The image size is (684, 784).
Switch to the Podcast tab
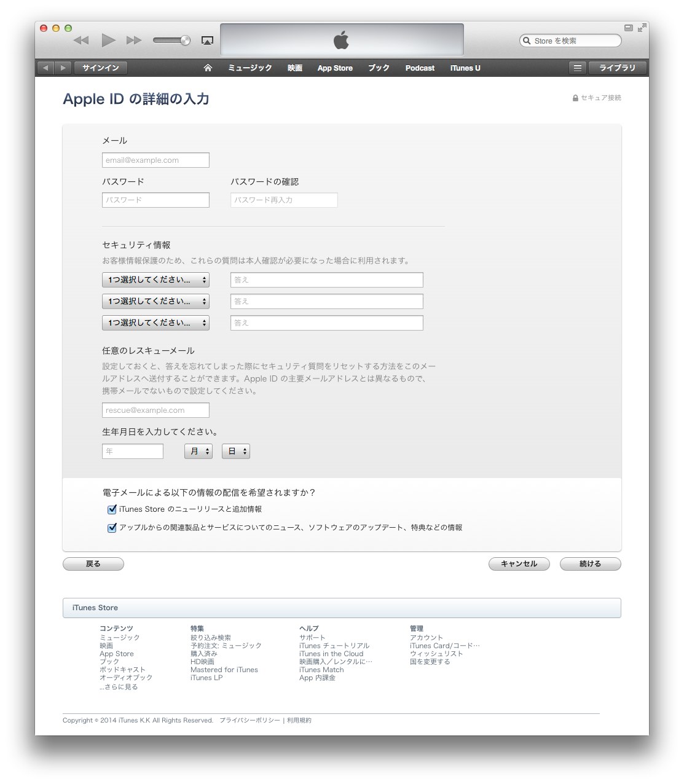420,68
